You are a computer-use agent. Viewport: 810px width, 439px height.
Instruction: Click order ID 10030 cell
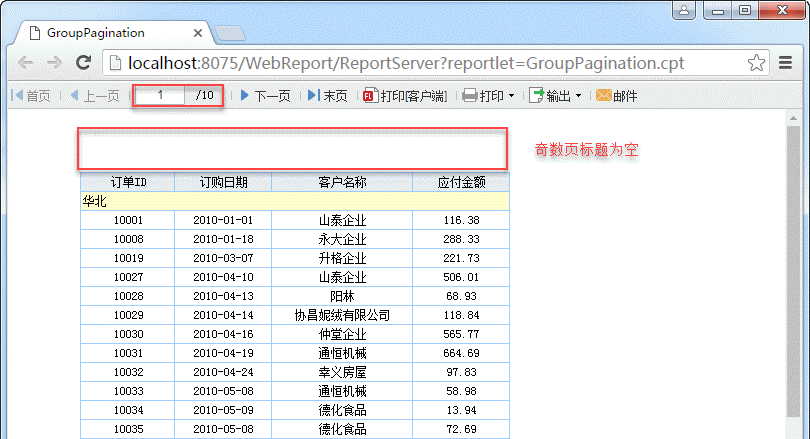click(128, 334)
